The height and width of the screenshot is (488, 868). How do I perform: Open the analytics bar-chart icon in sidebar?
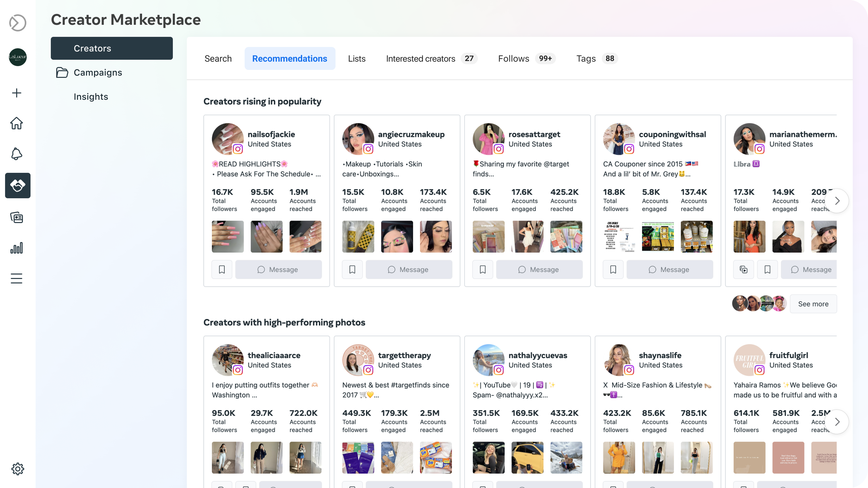17,248
